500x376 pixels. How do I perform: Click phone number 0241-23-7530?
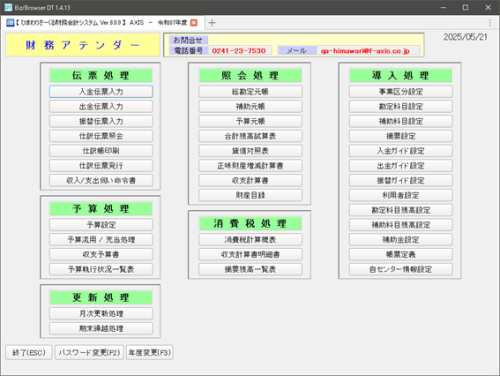(239, 51)
